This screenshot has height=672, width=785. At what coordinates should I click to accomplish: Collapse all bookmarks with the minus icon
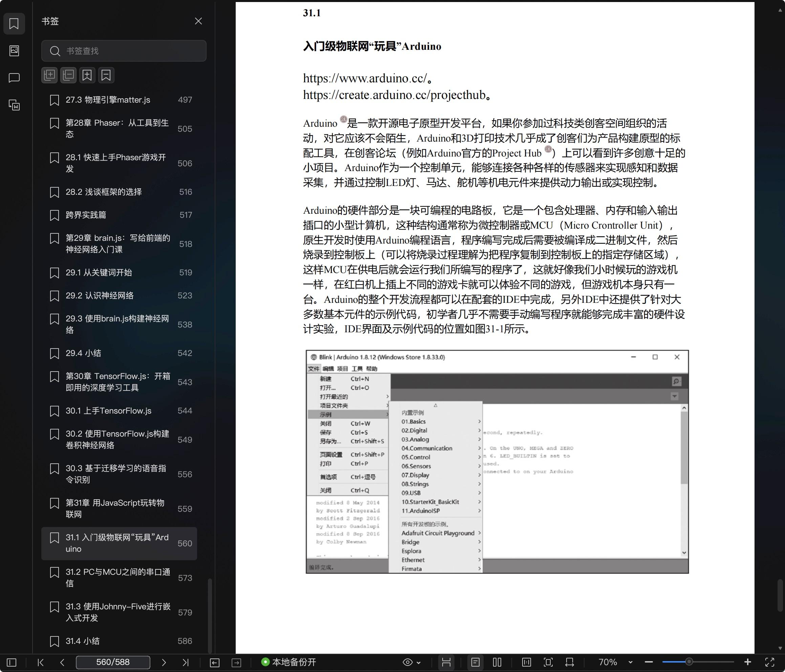coord(68,75)
